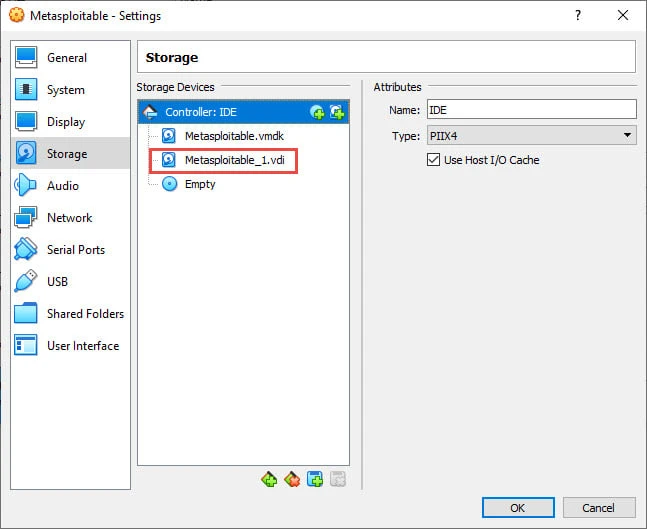Screen dimensions: 647x529
Task: Select the Storage settings category
Action: pos(70,154)
